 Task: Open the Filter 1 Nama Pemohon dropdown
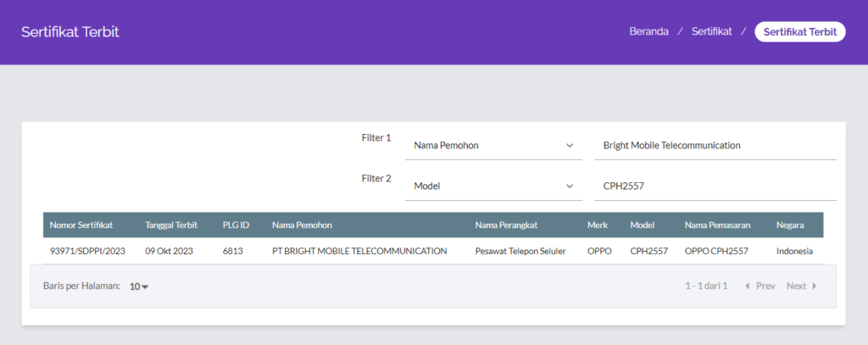493,146
